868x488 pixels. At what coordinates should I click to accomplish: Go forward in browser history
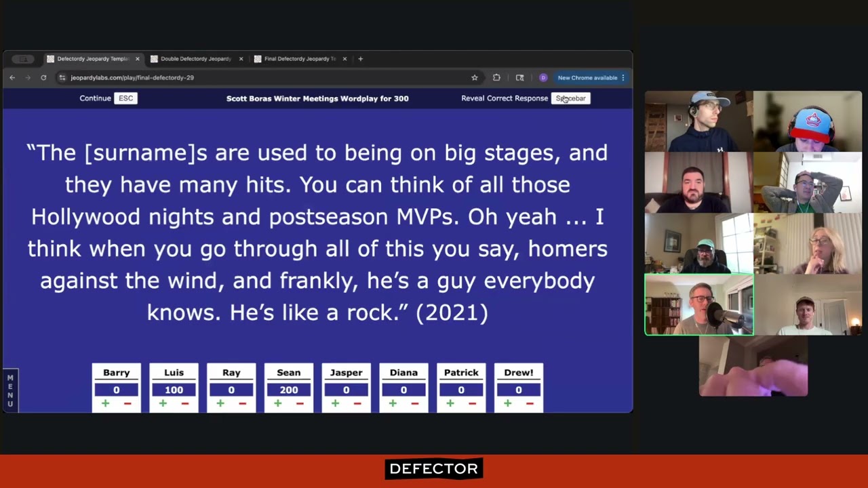click(x=28, y=78)
